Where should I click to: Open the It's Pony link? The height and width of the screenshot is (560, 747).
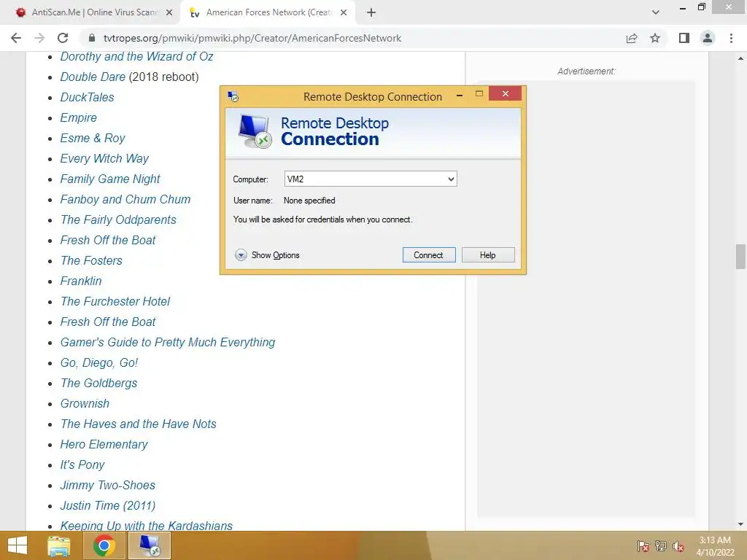click(x=82, y=465)
